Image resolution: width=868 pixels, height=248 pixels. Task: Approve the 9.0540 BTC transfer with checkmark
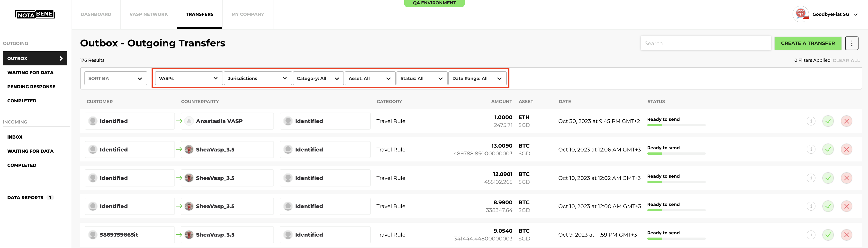pos(828,235)
